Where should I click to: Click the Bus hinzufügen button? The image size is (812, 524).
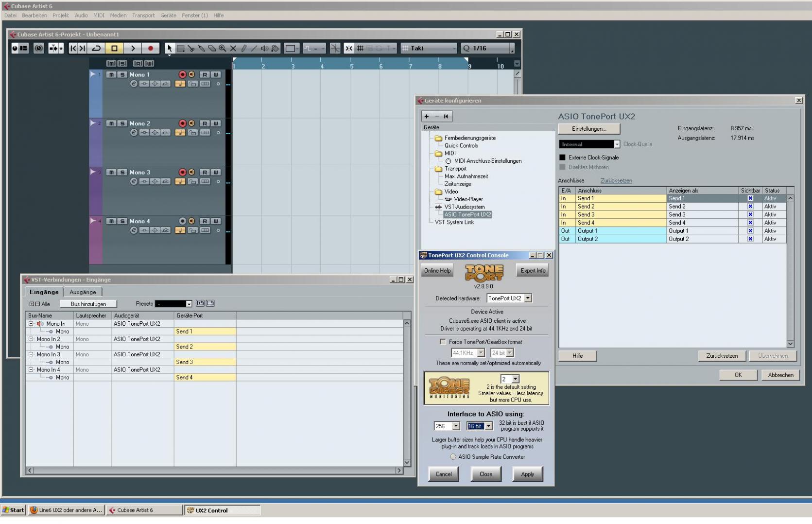88,304
